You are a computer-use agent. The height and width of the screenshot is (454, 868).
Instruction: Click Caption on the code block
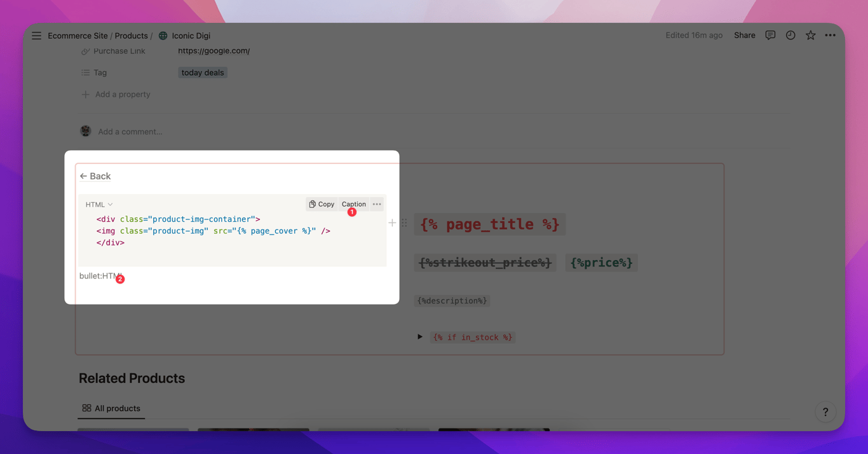pyautogui.click(x=354, y=204)
